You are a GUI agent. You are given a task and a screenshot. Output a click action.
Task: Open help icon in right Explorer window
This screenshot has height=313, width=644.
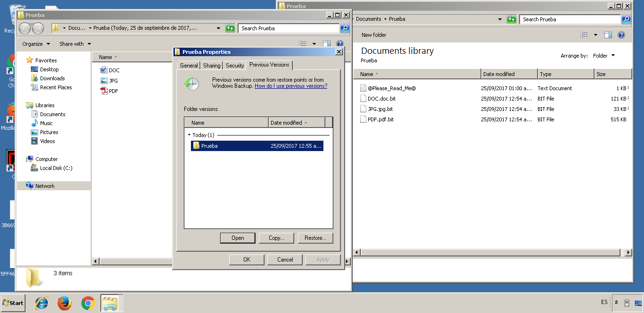pos(621,35)
